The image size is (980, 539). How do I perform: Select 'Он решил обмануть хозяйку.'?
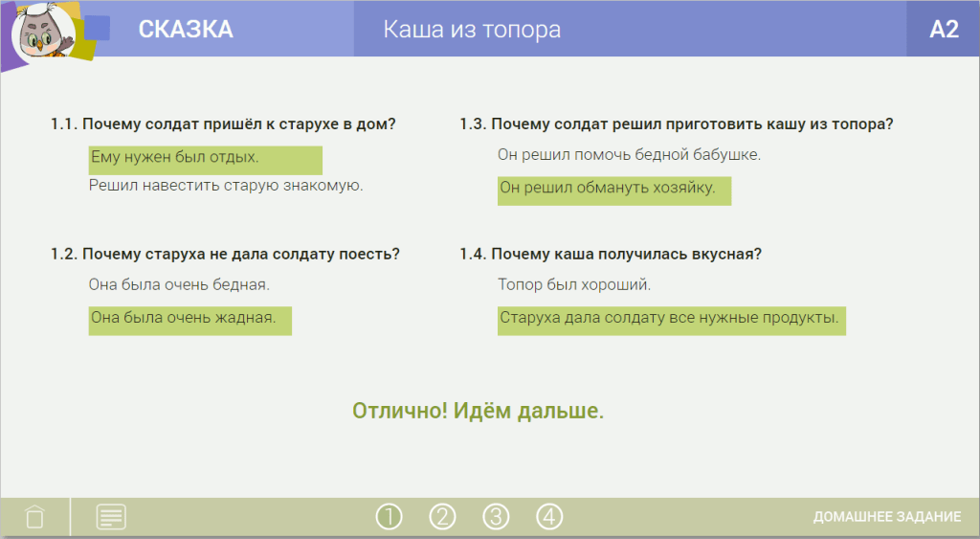608,189
